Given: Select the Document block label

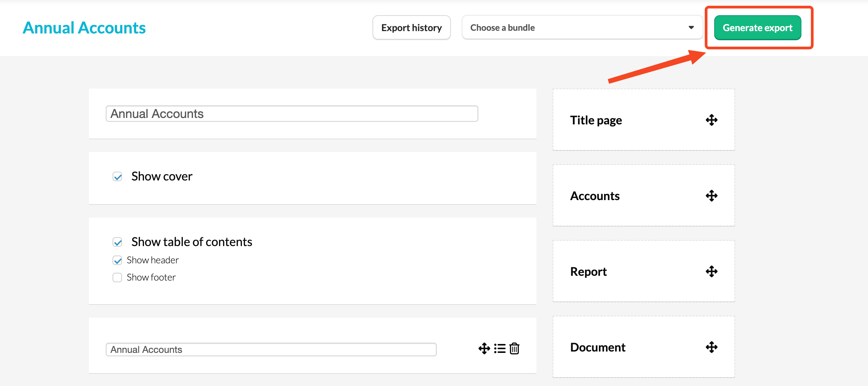Looking at the screenshot, I should click(598, 347).
